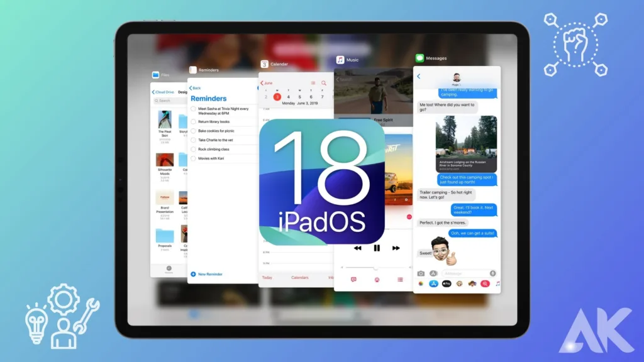Tap the 'Free Spirit' album title in Music
The image size is (644, 362).
[383, 120]
